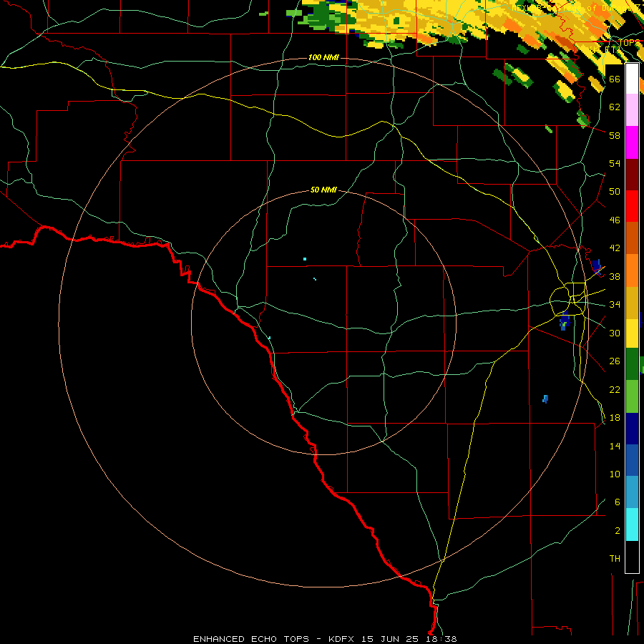Click the magenta legend swatch
The width and height of the screenshot is (644, 644).
point(632,142)
